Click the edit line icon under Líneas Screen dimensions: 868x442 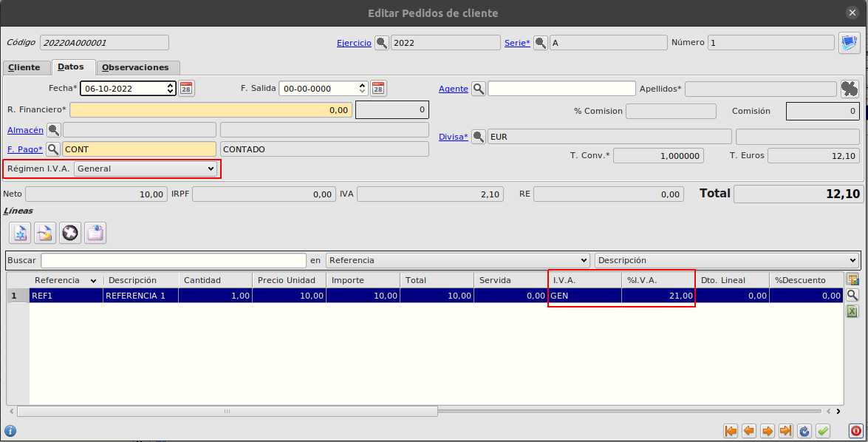[45, 233]
